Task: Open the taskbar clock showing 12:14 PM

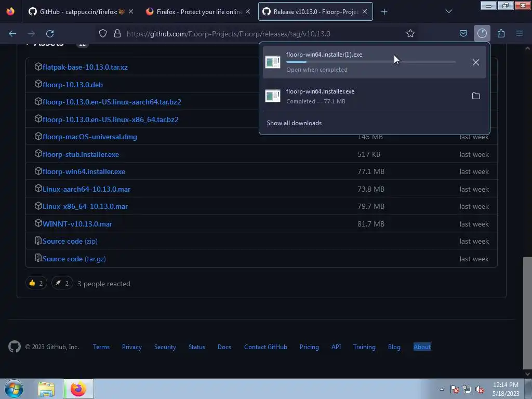Action: click(x=506, y=389)
